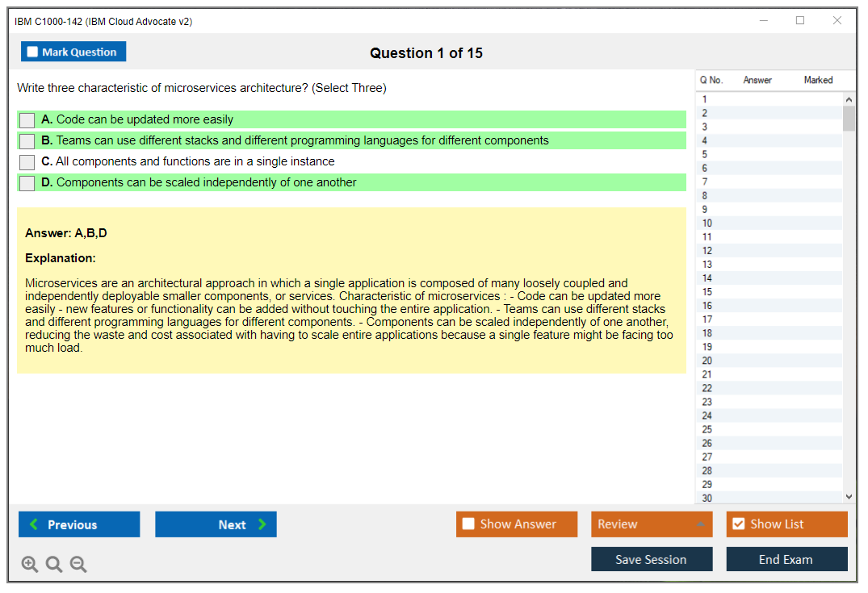
Task: Click the Marked column header
Action: (818, 80)
